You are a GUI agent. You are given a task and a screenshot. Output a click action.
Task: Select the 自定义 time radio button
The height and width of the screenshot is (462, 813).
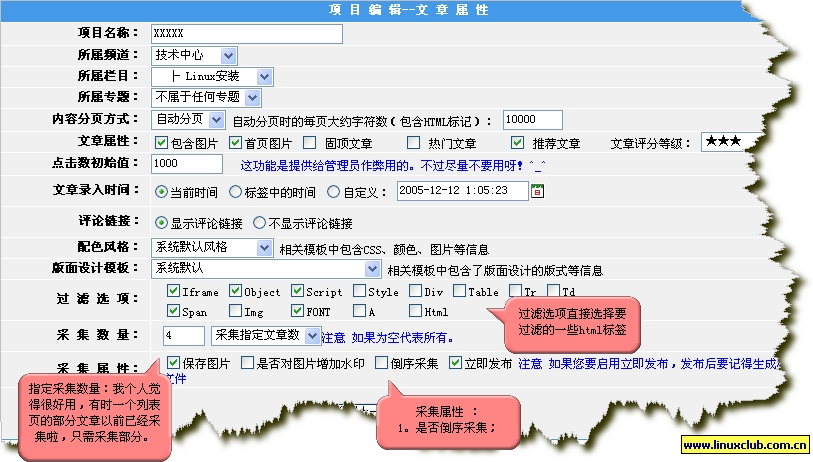[333, 192]
